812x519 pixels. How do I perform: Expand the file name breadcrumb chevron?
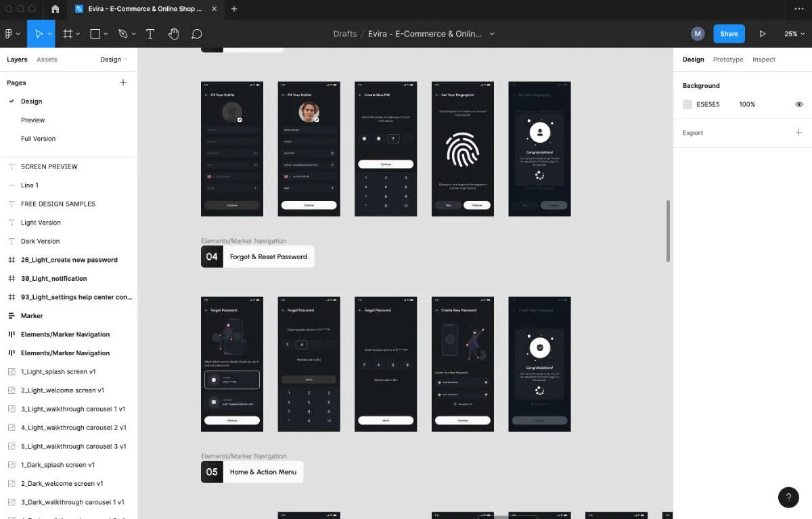492,34
